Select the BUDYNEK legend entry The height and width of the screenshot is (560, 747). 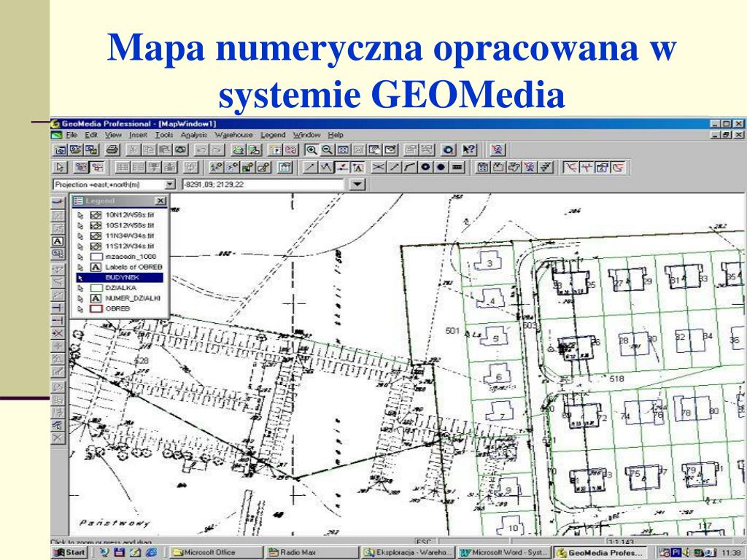coord(120,278)
